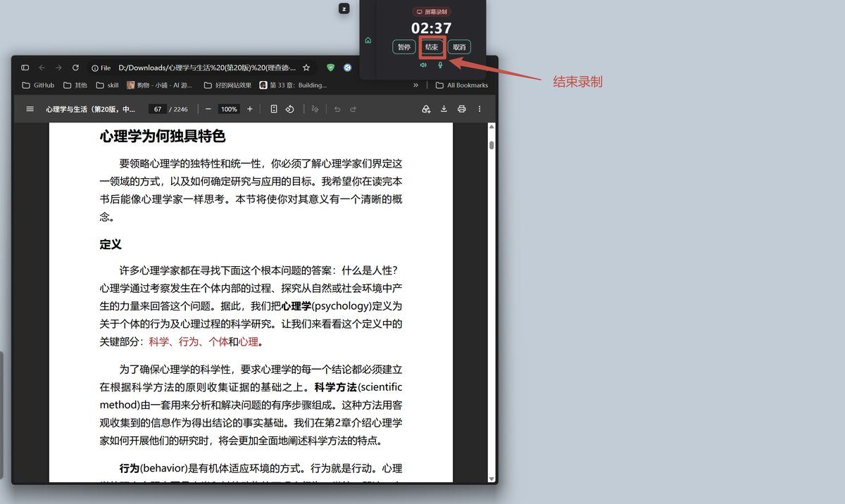Zoom out the PDF with minus
The height and width of the screenshot is (504, 845).
208,109
